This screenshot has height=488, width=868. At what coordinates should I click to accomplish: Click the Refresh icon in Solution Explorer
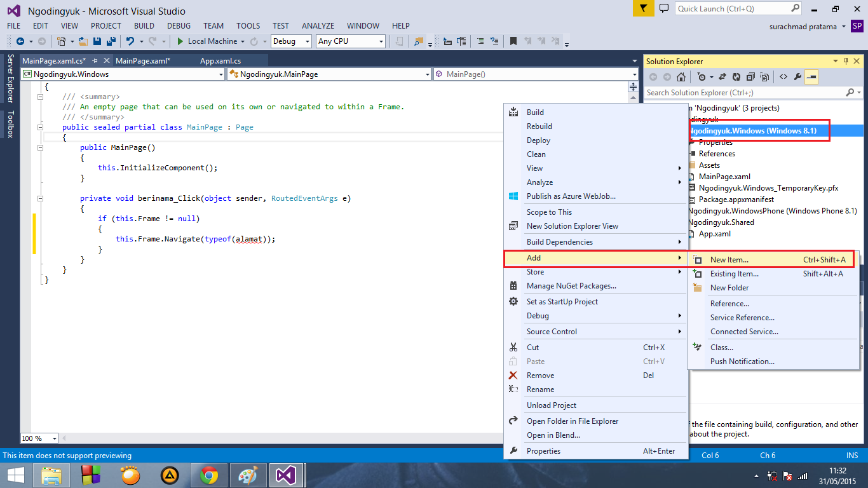tap(736, 76)
